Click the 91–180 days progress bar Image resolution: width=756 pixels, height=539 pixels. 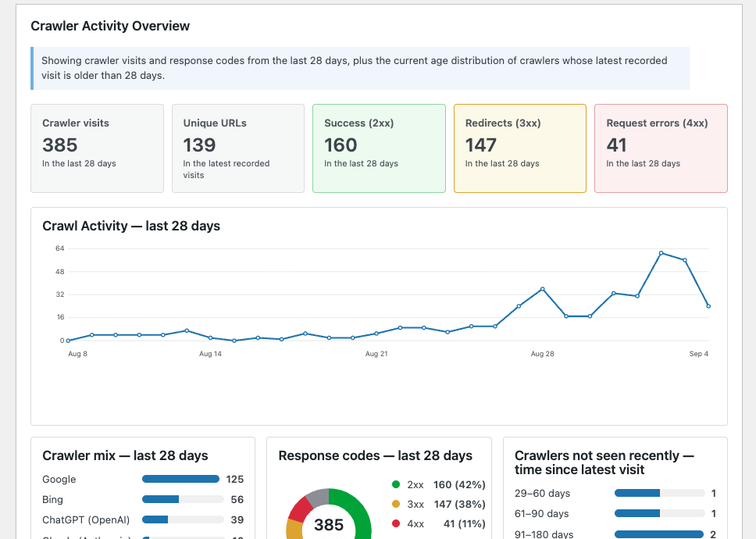[x=659, y=534]
